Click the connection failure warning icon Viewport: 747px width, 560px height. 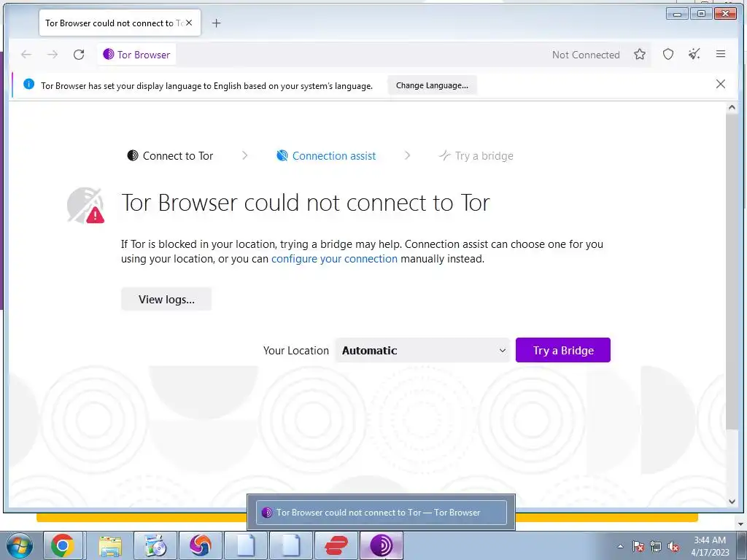click(86, 205)
